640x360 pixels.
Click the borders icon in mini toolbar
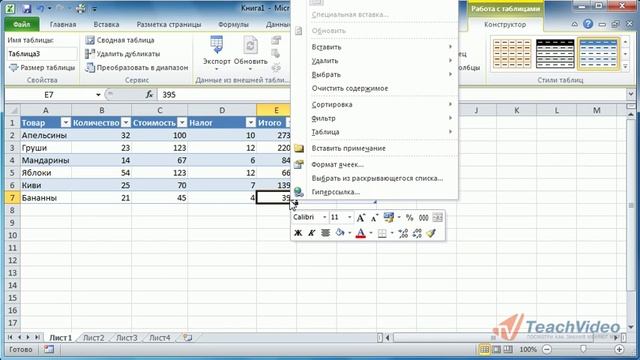(382, 233)
